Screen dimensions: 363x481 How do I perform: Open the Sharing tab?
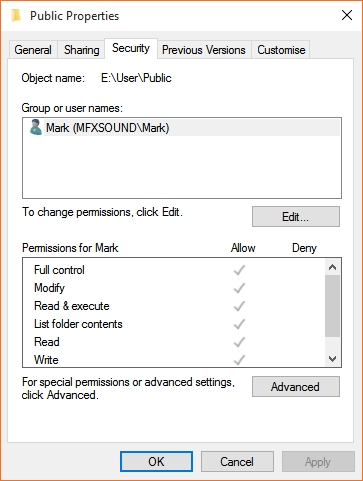point(82,50)
